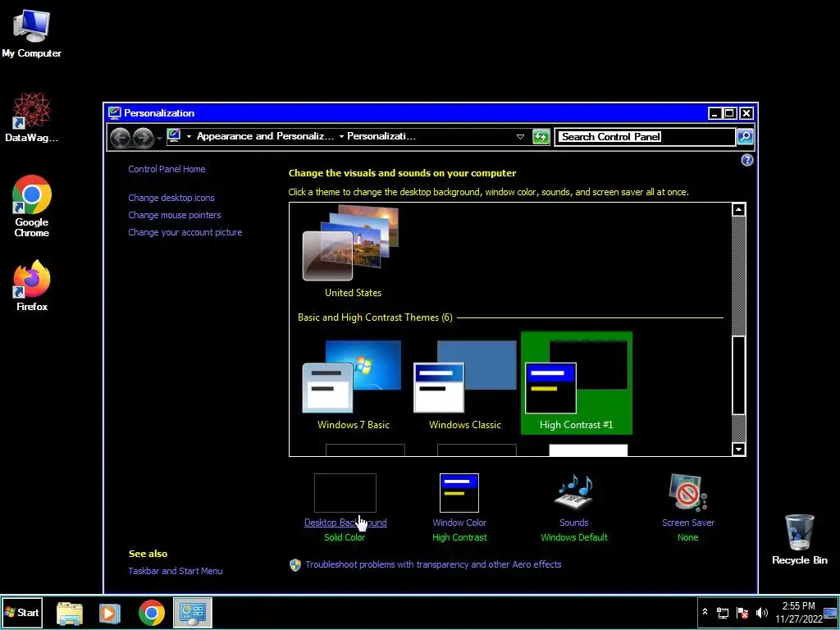Open Change mouse pointers link

(x=175, y=215)
